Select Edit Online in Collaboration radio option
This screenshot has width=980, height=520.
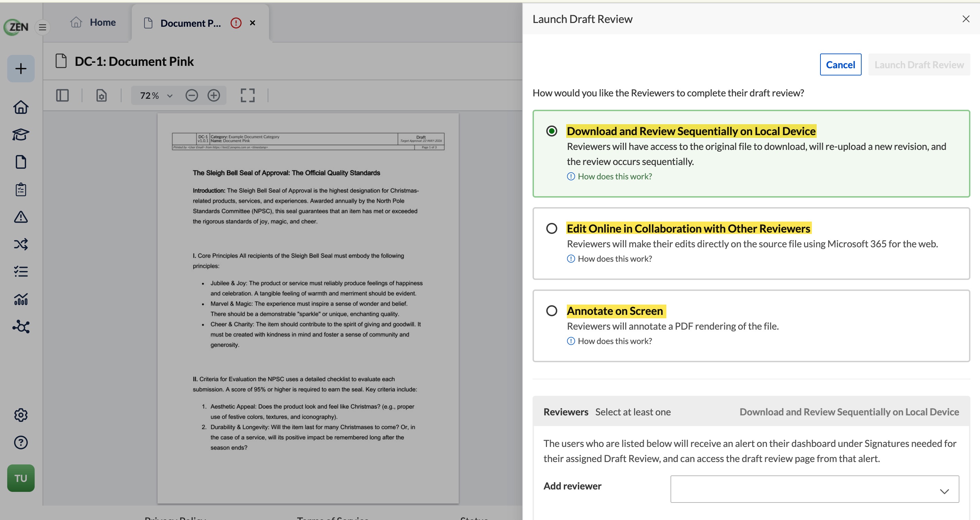click(x=552, y=229)
